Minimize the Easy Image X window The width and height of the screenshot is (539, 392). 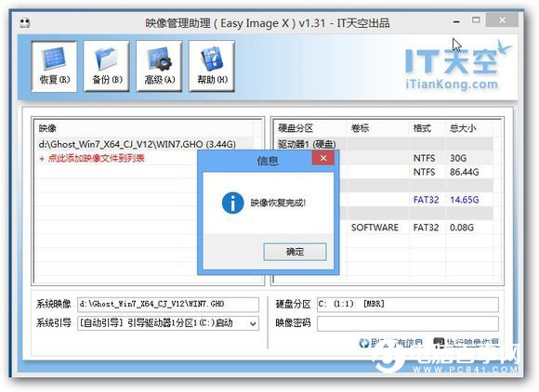[x=456, y=21]
